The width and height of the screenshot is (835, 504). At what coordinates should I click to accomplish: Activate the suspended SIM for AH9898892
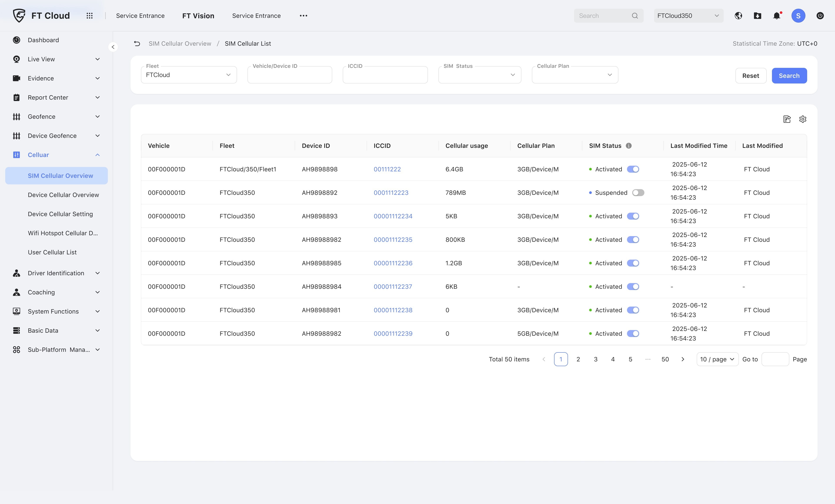[x=638, y=192]
